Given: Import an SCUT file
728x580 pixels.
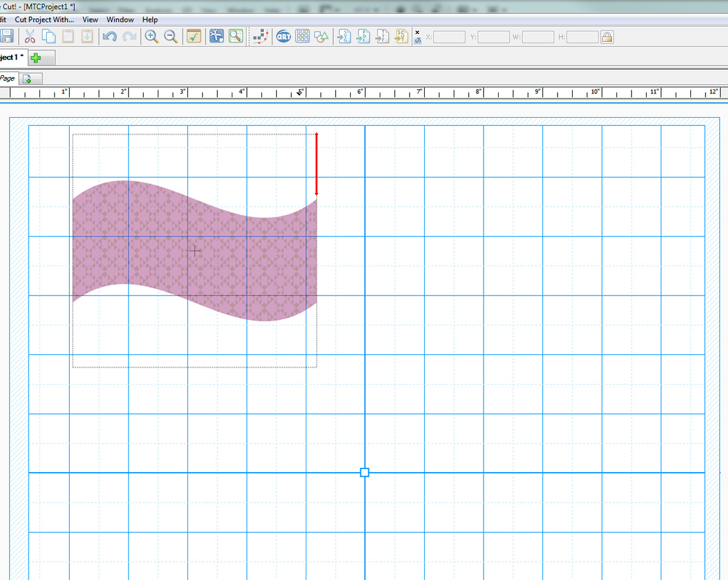Looking at the screenshot, I should coord(402,36).
